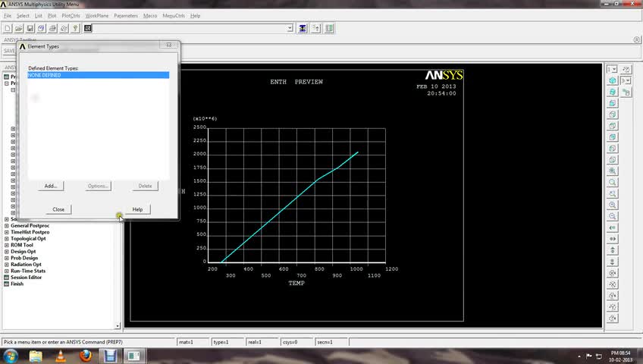The width and height of the screenshot is (643, 364).
Task: Click the command prompt icon beside input box
Action: (x=88, y=28)
